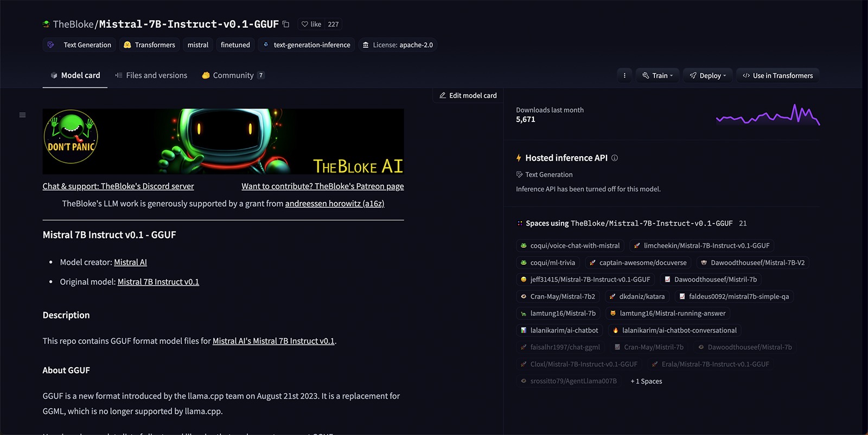868x435 pixels.
Task: Click the TheBloke AI banner image
Action: [x=223, y=142]
